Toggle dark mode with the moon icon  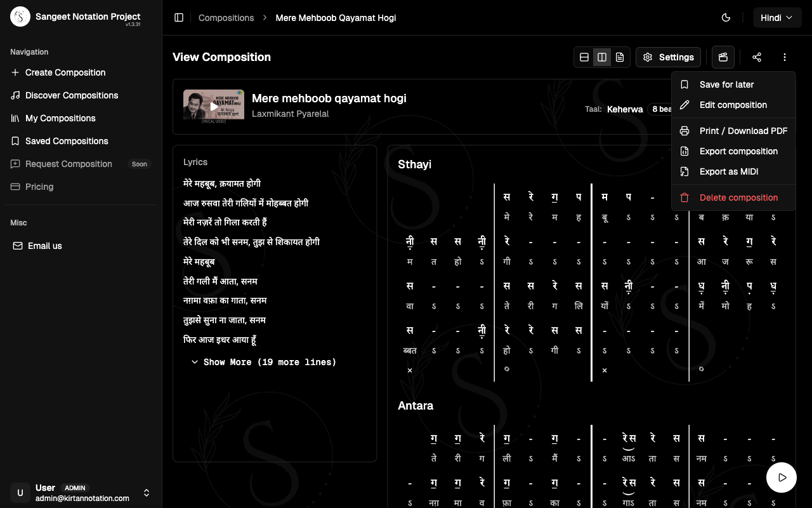point(726,18)
